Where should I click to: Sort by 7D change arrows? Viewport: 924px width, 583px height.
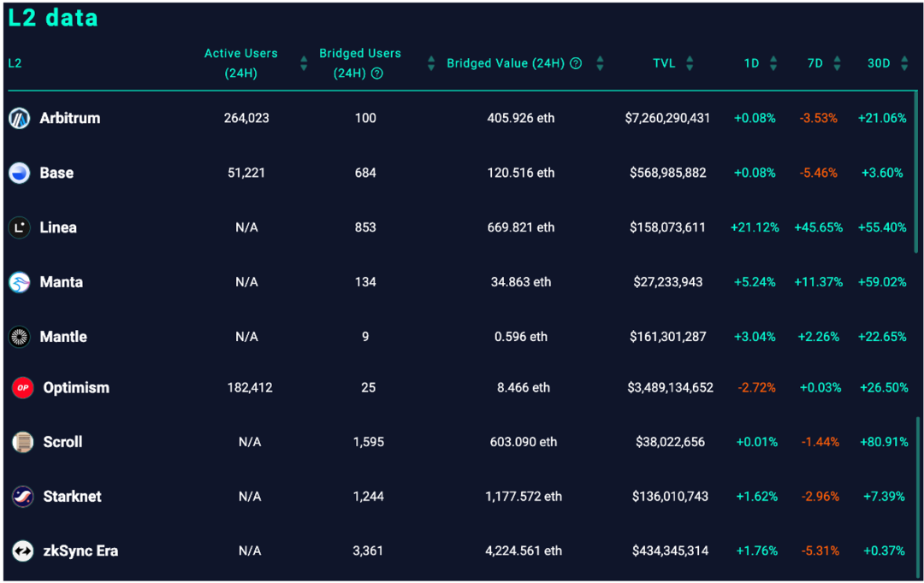(x=837, y=63)
